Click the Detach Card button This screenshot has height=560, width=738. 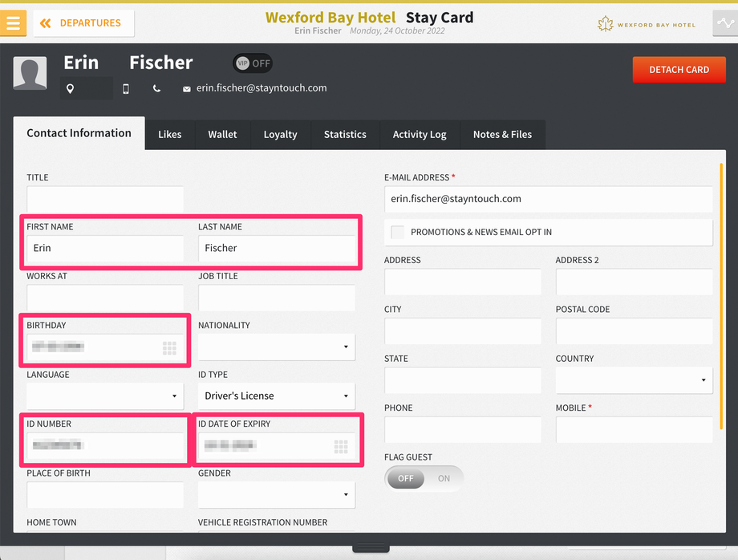[x=679, y=70]
